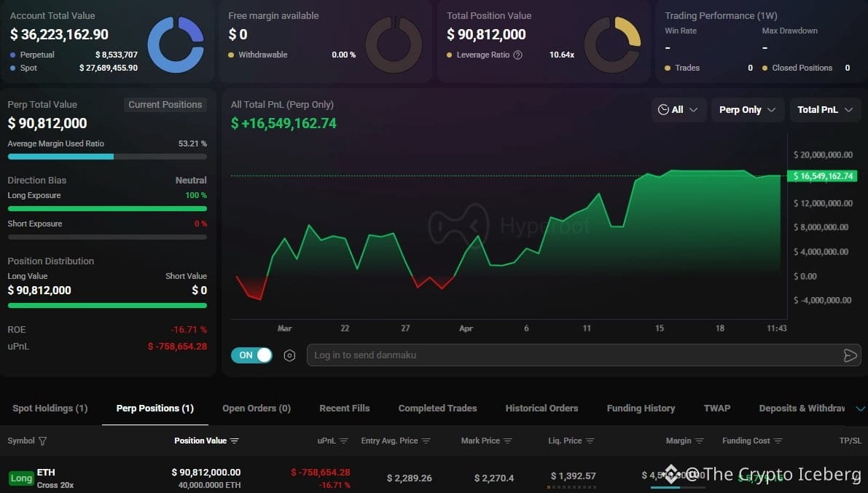The image size is (868, 493).
Task: Open the Funding History tab
Action: (x=641, y=409)
